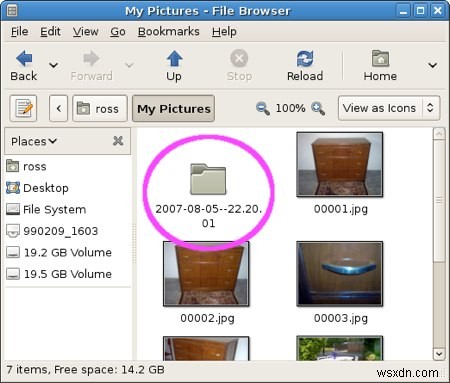Open the Forward history dropdown arrow

pos(129,65)
